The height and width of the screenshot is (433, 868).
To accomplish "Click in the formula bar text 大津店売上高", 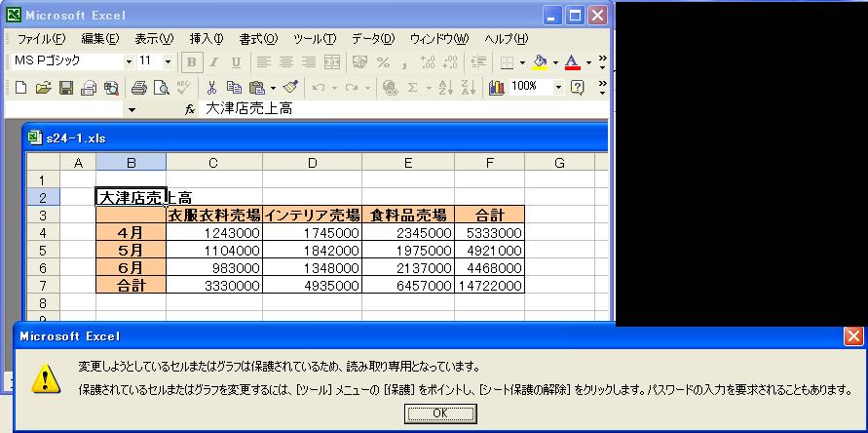I will (249, 109).
